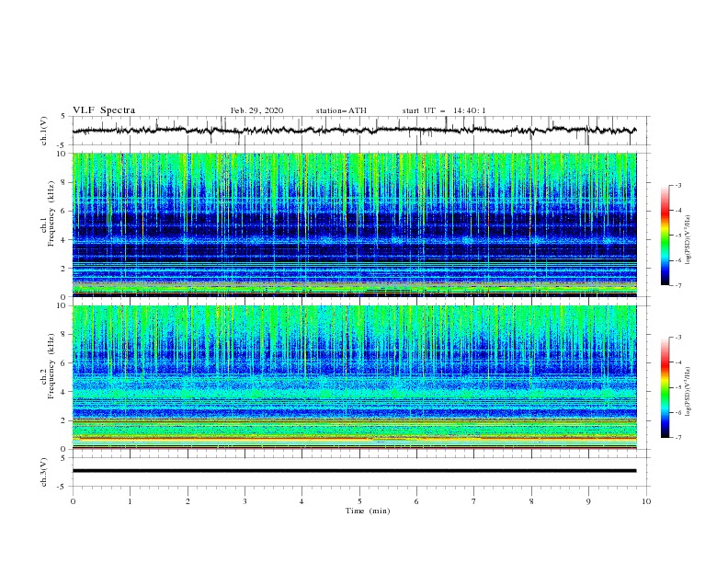Viewport: 728px width, 563px height.
Task: Click the ch.1 frequency axis "4" tick label
Action: point(64,240)
